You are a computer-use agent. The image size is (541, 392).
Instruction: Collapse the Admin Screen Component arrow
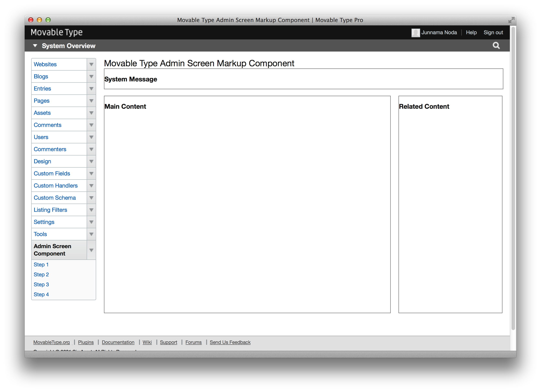[91, 251]
